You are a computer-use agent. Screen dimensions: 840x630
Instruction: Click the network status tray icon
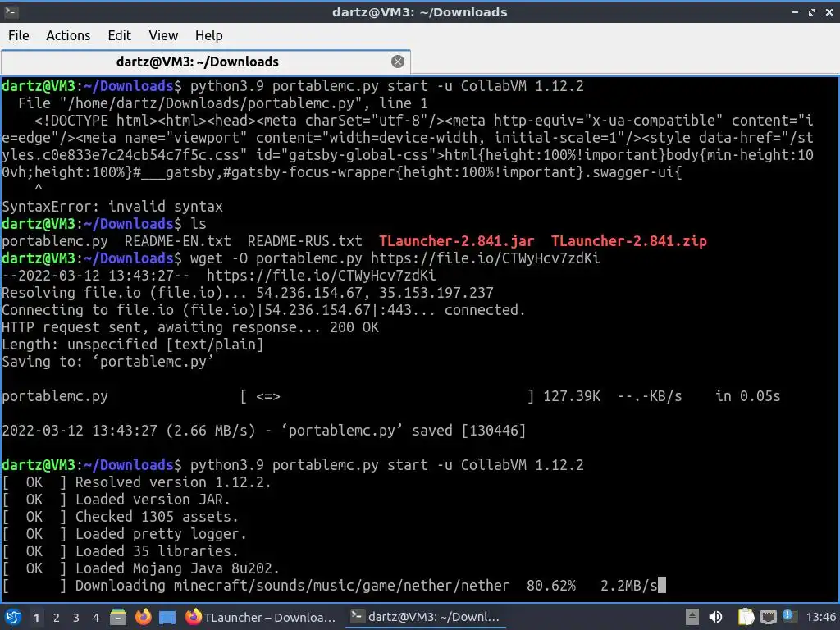coord(768,617)
